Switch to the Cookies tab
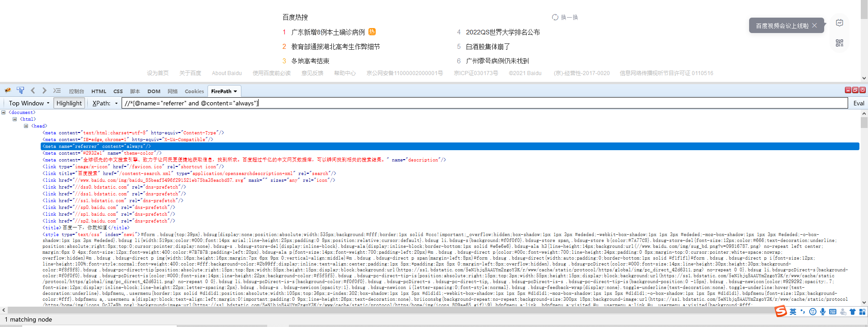Screen dimensions: 868x327 click(194, 91)
